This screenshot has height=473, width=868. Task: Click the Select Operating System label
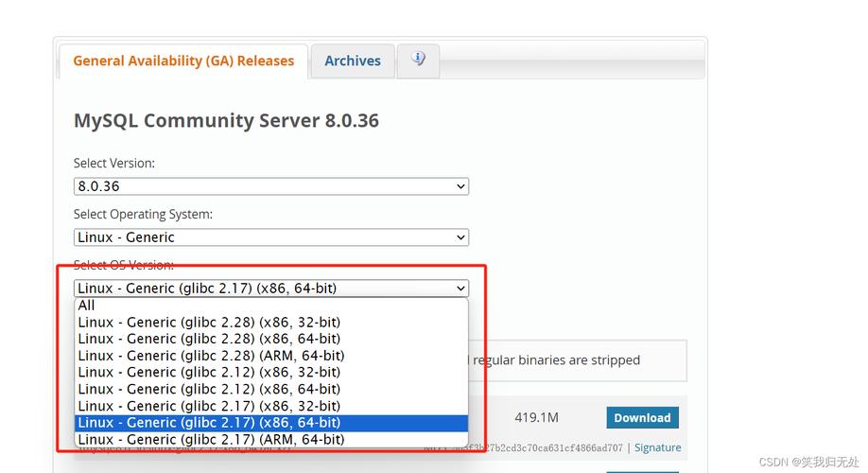pyautogui.click(x=143, y=215)
